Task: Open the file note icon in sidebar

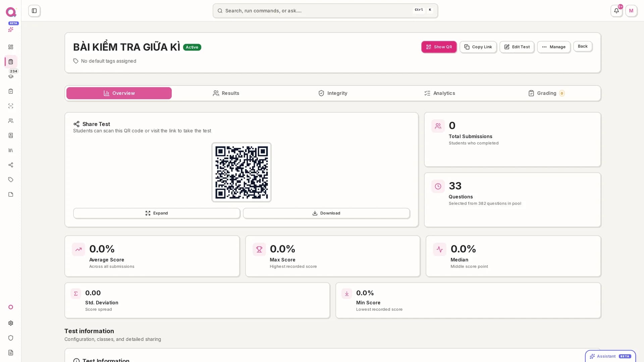Action: tap(11, 194)
